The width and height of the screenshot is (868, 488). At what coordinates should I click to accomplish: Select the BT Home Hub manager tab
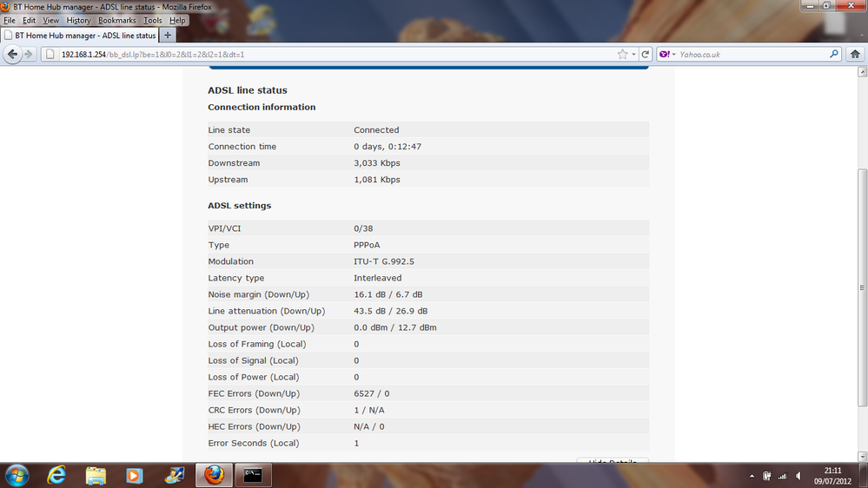(80, 36)
